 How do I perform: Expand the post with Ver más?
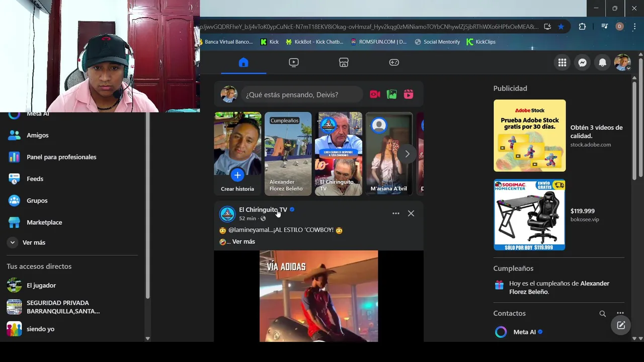pyautogui.click(x=244, y=242)
